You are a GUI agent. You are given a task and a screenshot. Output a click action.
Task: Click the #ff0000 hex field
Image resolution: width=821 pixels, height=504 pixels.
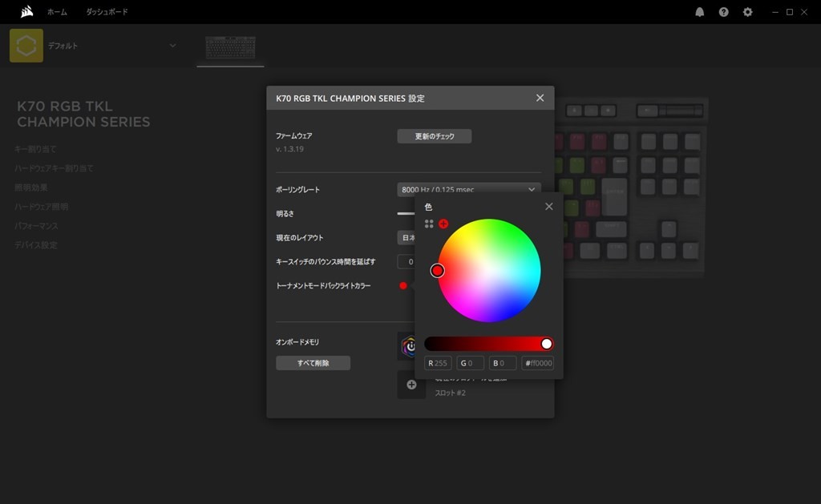point(538,363)
